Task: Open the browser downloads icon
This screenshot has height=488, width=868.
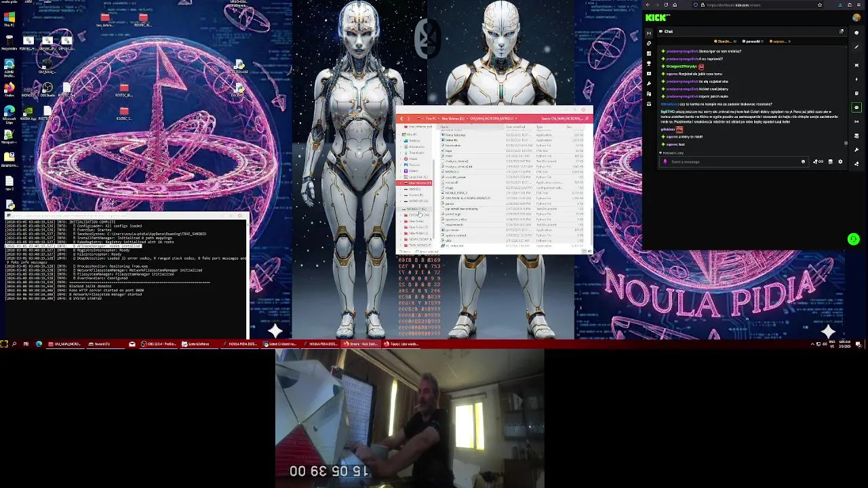Action: (840, 5)
